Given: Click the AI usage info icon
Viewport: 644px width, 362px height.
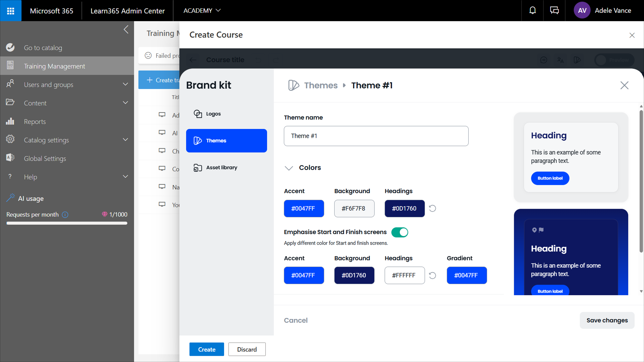Looking at the screenshot, I should click(x=65, y=215).
